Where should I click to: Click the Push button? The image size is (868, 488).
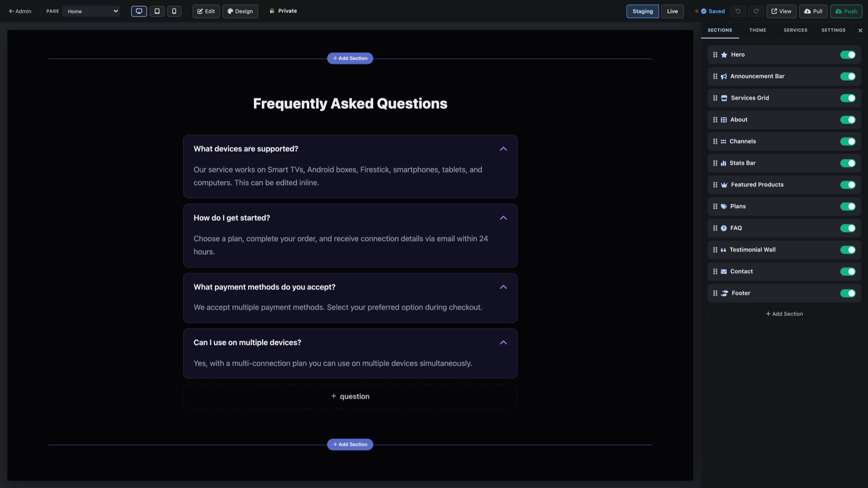coord(846,11)
